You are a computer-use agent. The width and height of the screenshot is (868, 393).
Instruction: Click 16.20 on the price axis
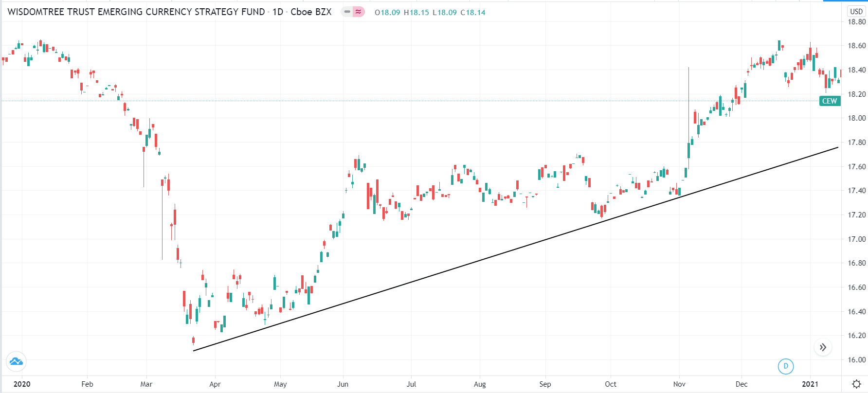click(x=856, y=336)
